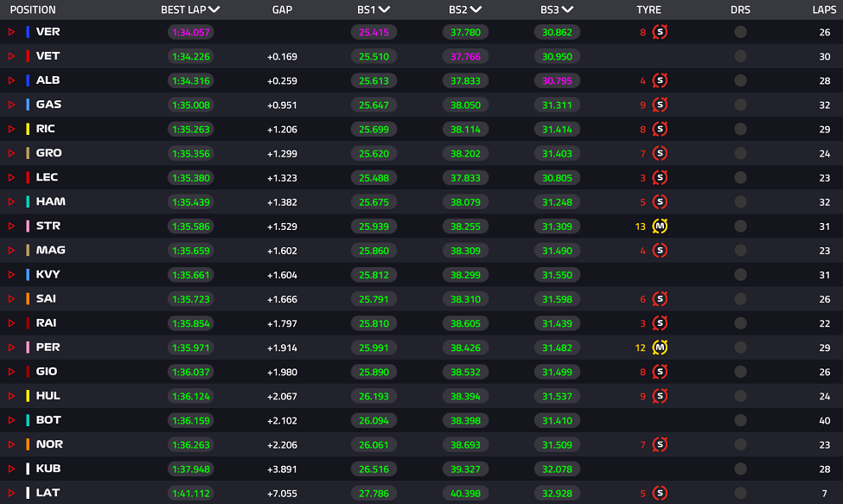Click MAG BS2 time 38.309
The width and height of the screenshot is (843, 504).
465,251
